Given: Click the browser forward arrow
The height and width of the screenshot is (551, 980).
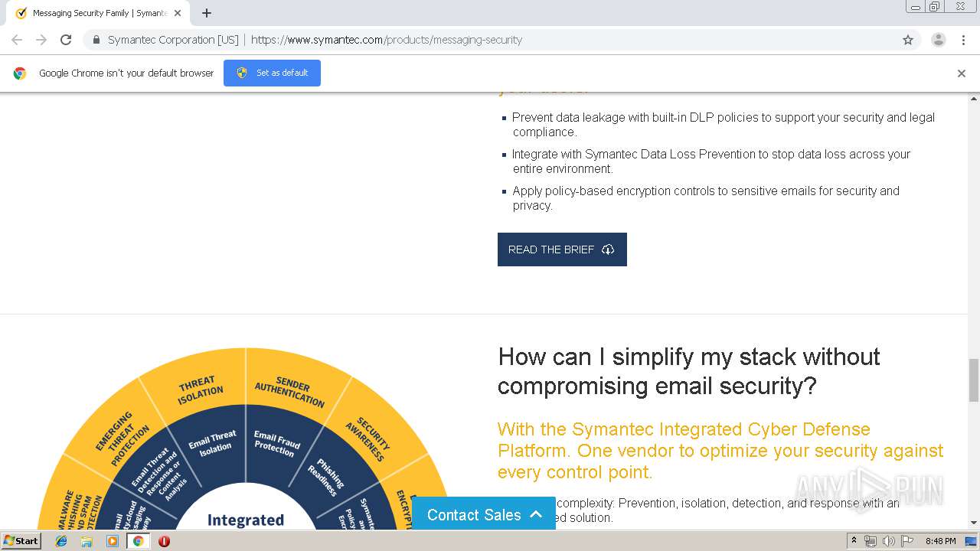Looking at the screenshot, I should coord(41,40).
